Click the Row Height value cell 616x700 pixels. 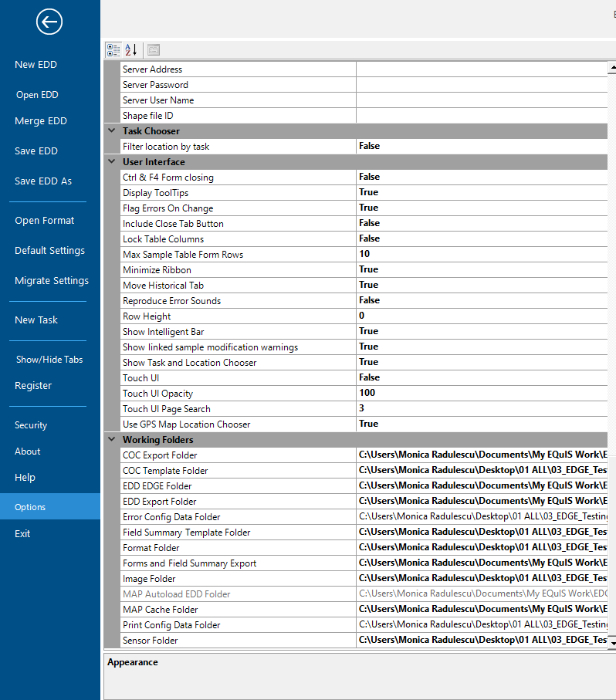pyautogui.click(x=482, y=316)
